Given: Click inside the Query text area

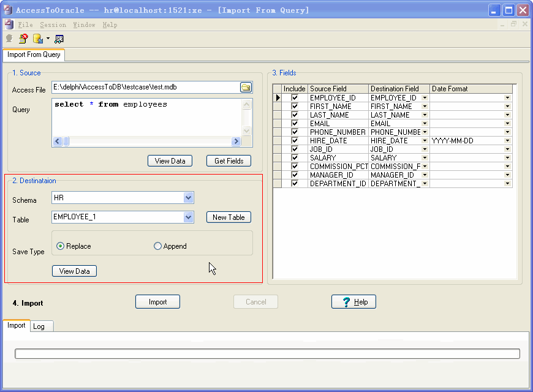Looking at the screenshot, I should tap(147, 118).
